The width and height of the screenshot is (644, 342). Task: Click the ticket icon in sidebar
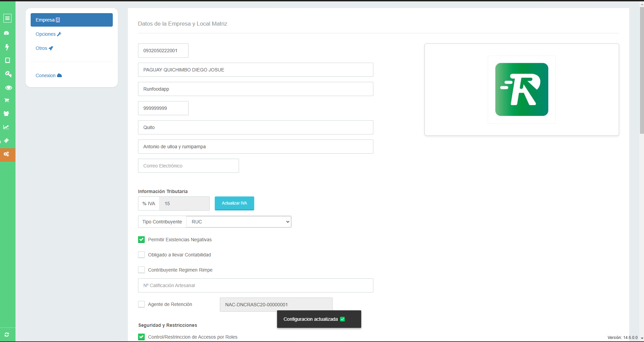click(6, 141)
